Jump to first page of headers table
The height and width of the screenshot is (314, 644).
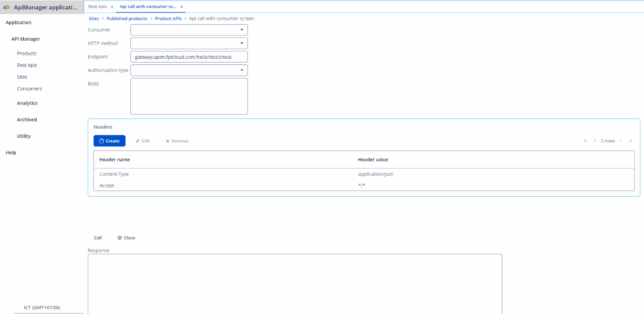(x=585, y=141)
